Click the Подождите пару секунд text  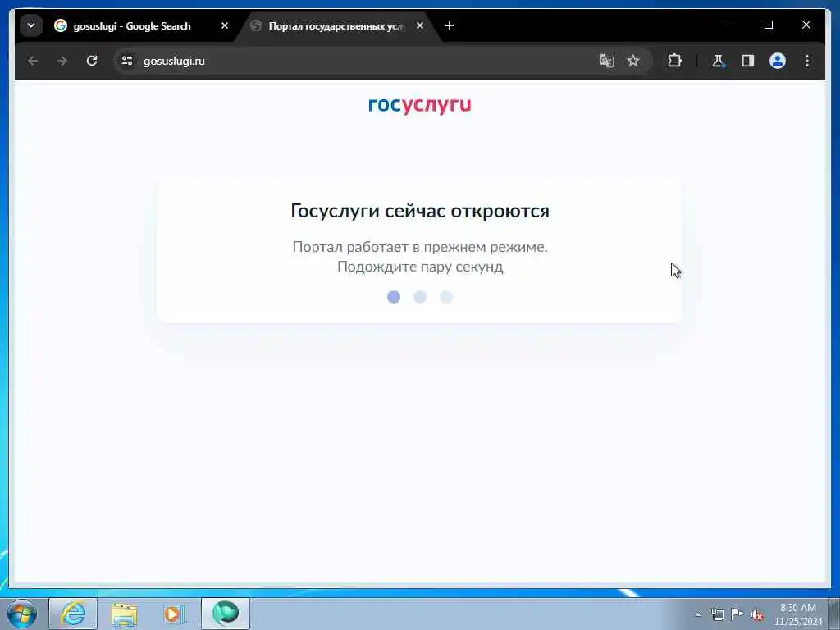[420, 267]
